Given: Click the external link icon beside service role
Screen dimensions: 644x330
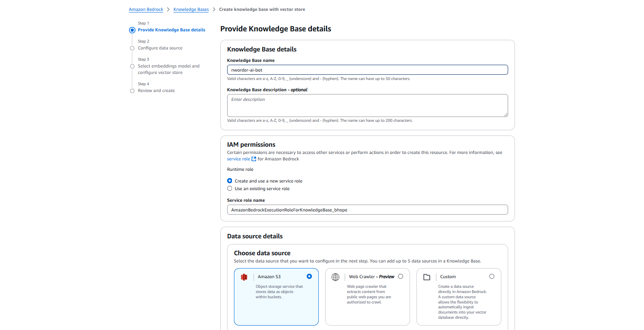Looking at the screenshot, I should (x=254, y=159).
